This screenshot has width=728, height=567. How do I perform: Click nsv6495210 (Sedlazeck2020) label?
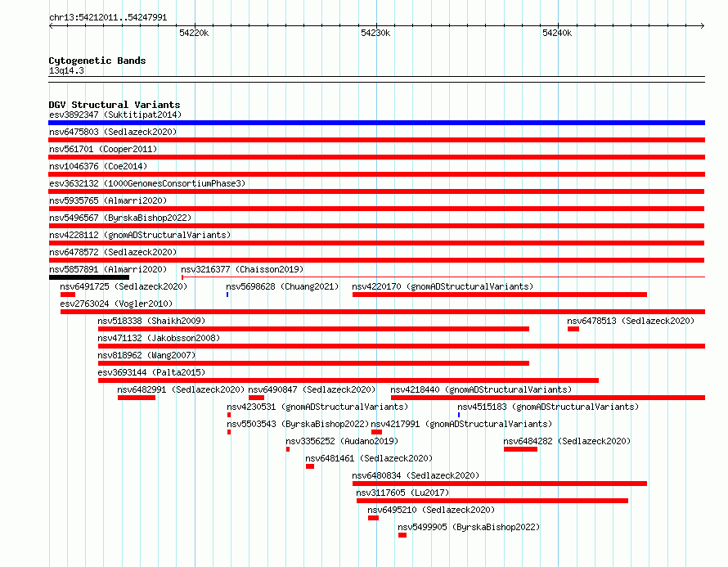(431, 510)
